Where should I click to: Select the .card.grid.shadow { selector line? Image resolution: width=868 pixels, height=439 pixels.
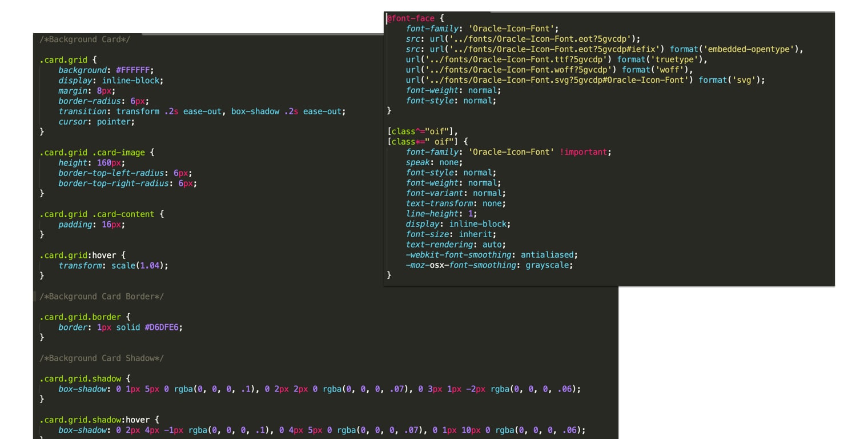[85, 379]
